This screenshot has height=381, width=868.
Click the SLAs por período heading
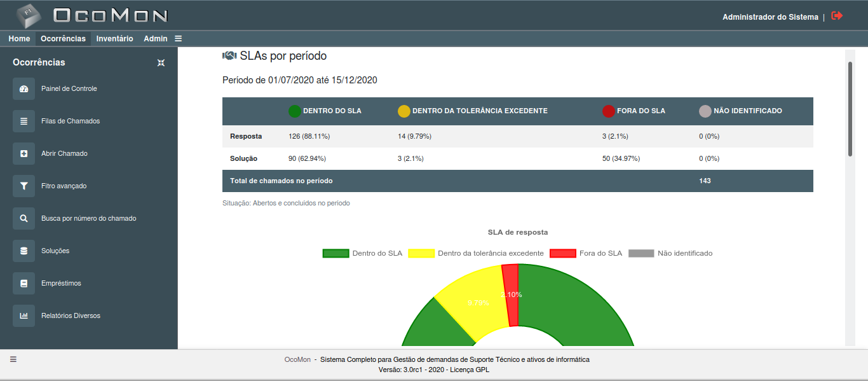click(x=283, y=56)
